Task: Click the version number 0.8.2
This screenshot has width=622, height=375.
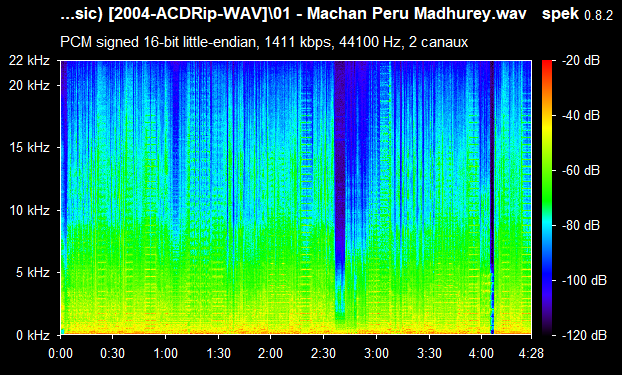Action: (x=599, y=16)
